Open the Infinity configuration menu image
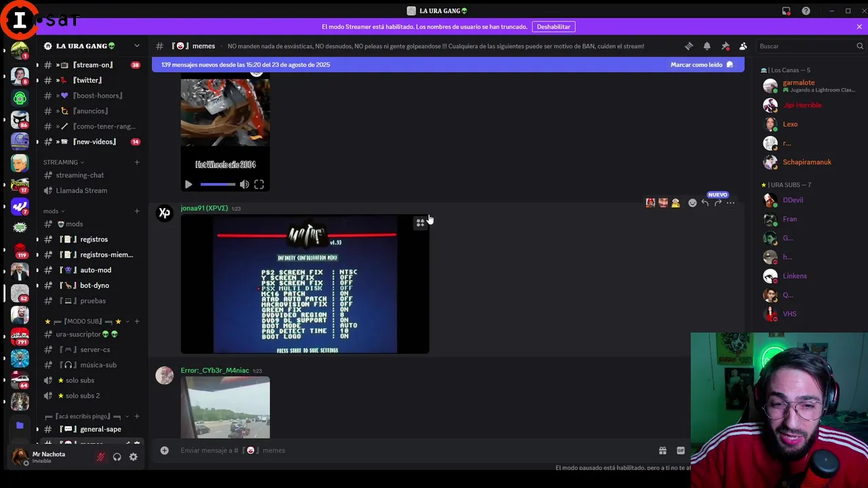868x488 pixels. click(305, 284)
